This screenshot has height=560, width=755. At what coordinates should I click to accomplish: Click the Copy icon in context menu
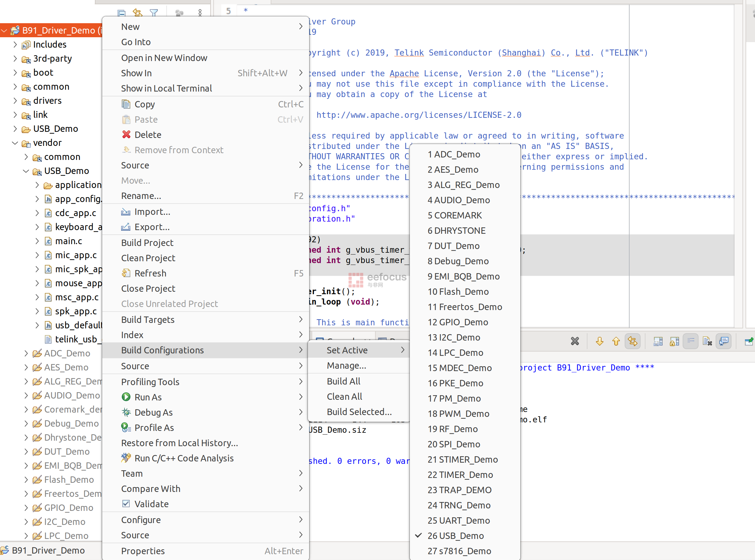125,105
